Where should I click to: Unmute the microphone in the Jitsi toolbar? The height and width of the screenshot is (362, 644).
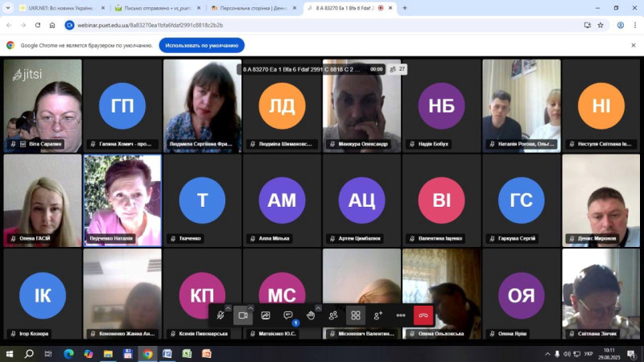pos(221,315)
